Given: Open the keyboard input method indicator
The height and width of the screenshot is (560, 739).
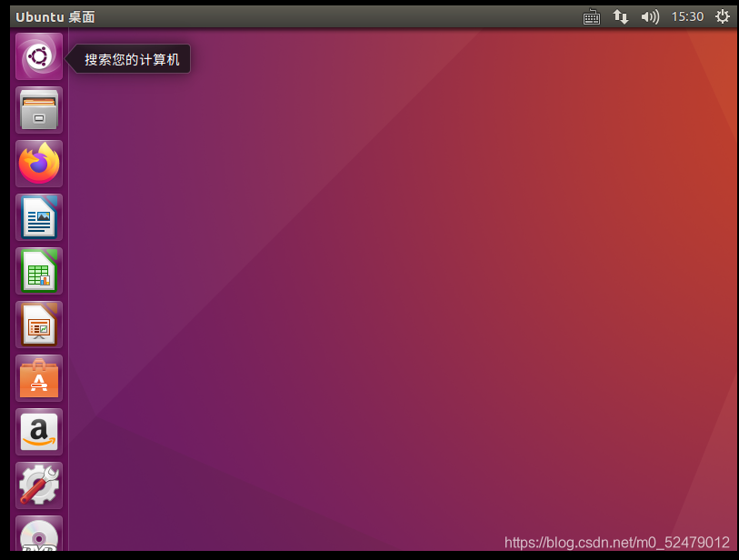Looking at the screenshot, I should pos(592,17).
